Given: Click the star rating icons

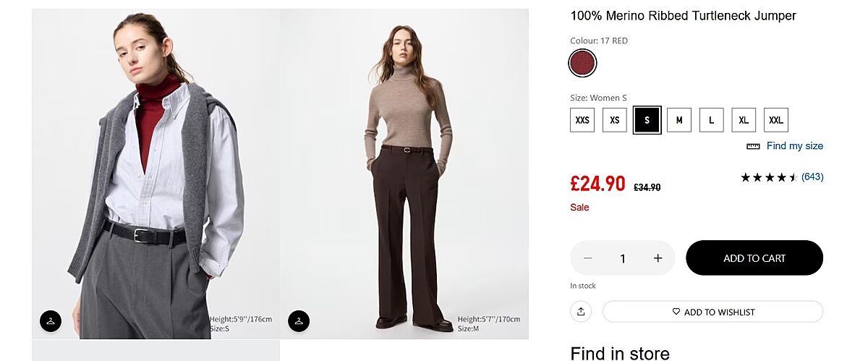Looking at the screenshot, I should (768, 177).
